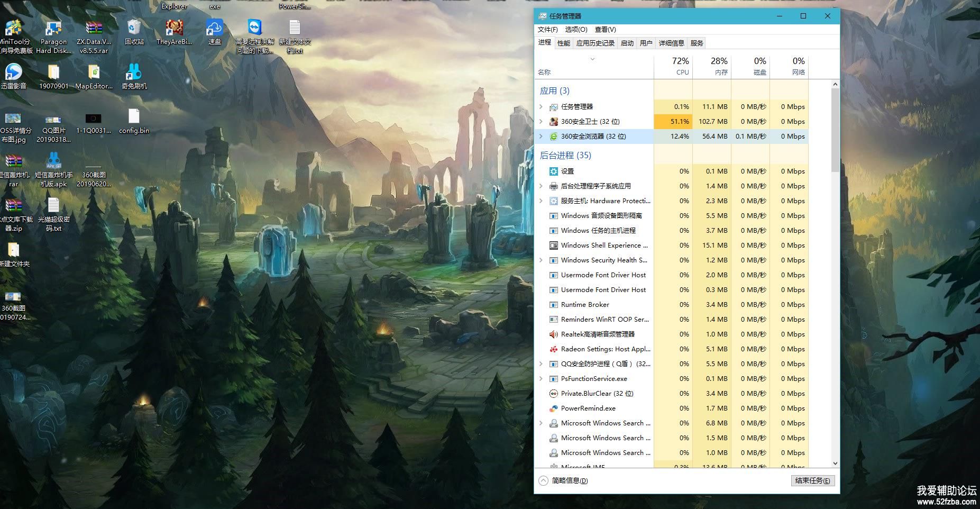Expand 后台处理程序子系统应用 process group
The height and width of the screenshot is (509, 980).
(x=541, y=186)
